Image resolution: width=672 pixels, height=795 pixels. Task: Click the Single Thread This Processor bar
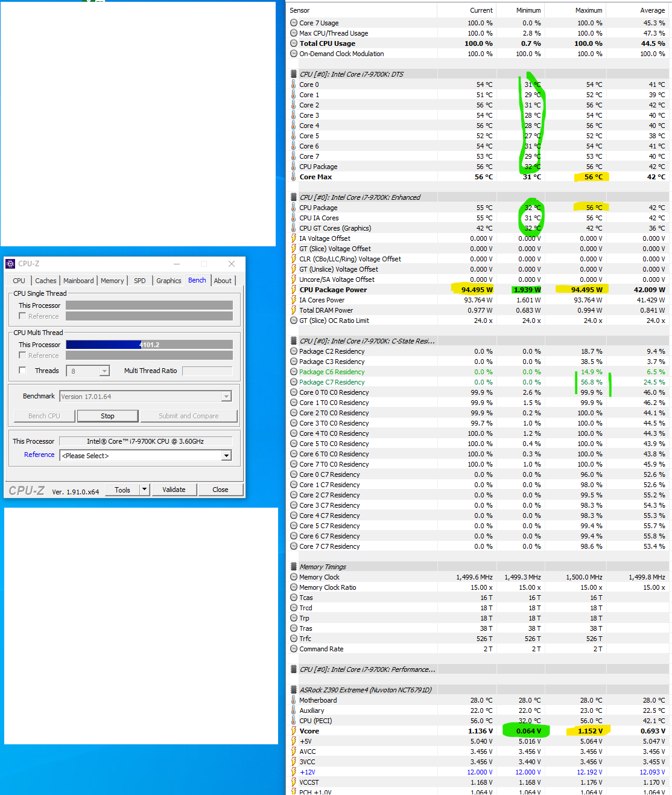point(149,305)
